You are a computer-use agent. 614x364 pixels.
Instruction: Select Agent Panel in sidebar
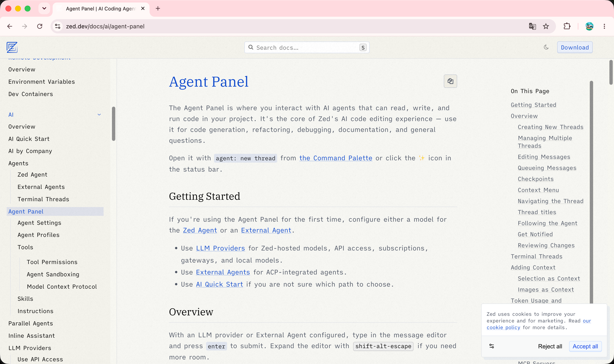click(x=55, y=211)
